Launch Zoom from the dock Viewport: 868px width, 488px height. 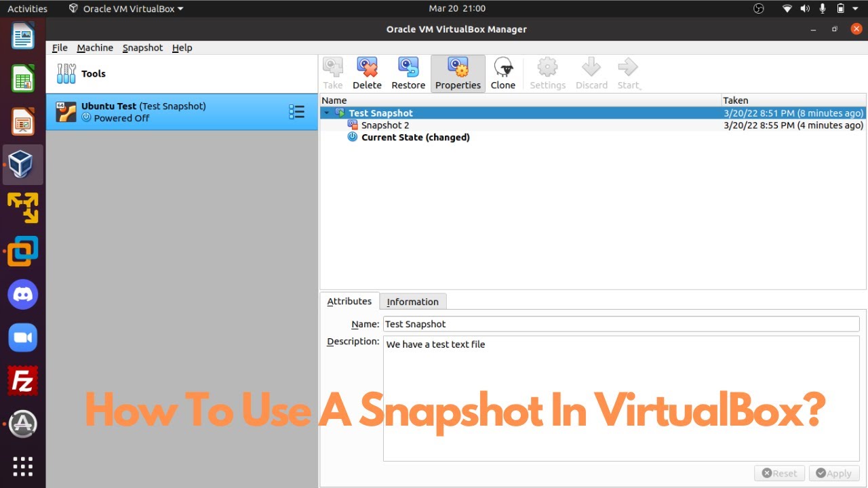pos(23,338)
